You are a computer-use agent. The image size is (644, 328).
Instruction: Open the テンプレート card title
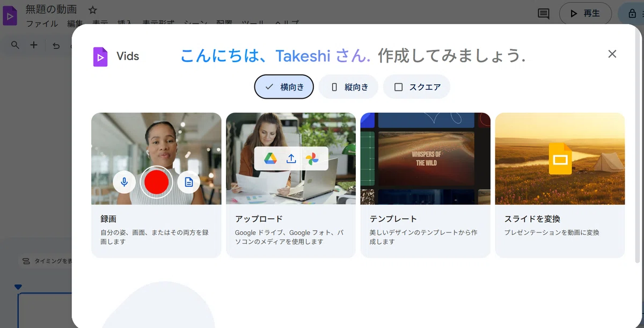(393, 219)
